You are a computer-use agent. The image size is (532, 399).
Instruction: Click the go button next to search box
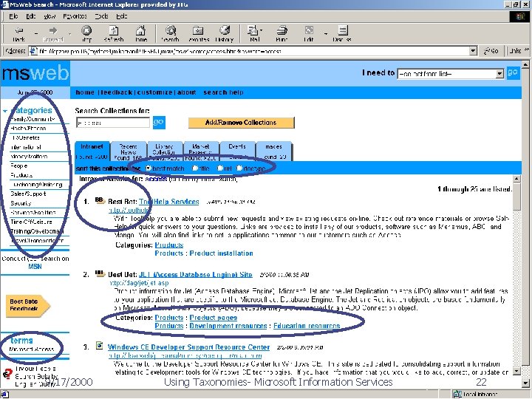(159, 122)
